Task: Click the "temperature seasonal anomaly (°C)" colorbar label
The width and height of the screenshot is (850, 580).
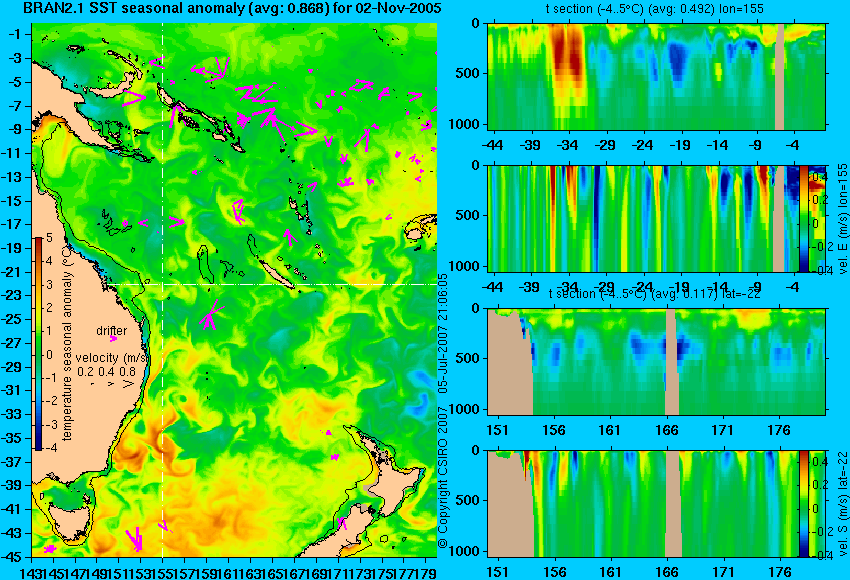Action: tap(67, 342)
